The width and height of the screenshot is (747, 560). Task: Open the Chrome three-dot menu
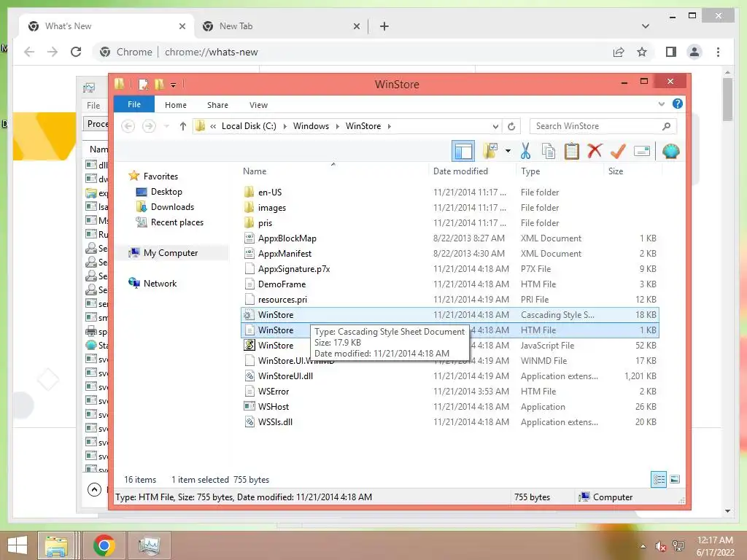point(718,52)
